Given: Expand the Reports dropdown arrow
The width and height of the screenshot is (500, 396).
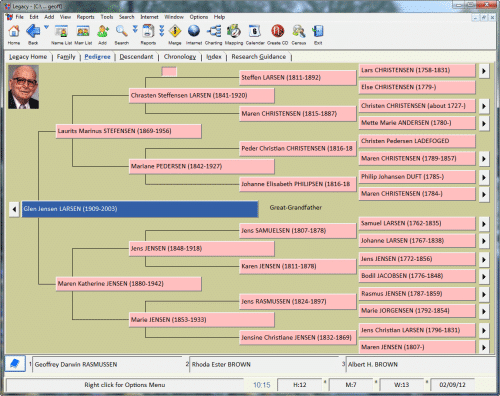Looking at the screenshot, I should tap(162, 31).
